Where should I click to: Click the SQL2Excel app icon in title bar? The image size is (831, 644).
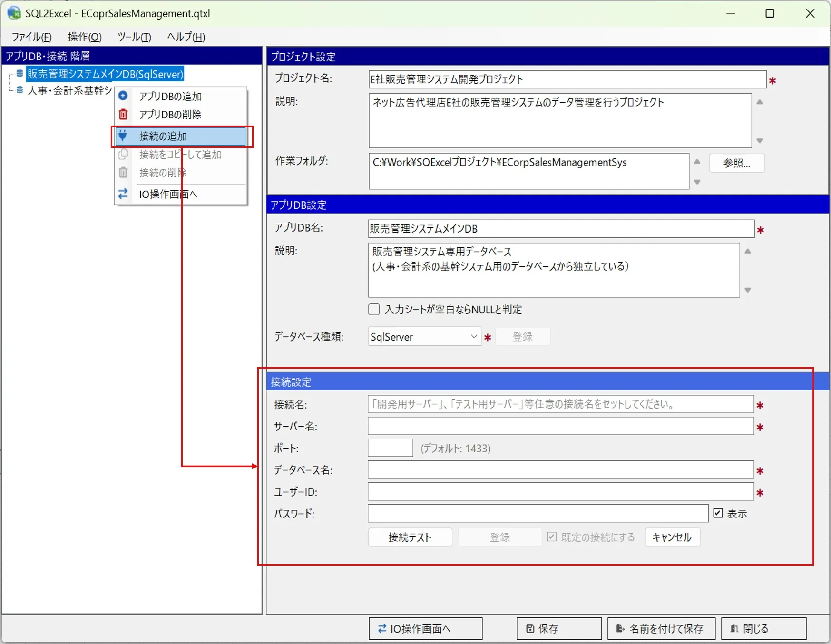14,13
